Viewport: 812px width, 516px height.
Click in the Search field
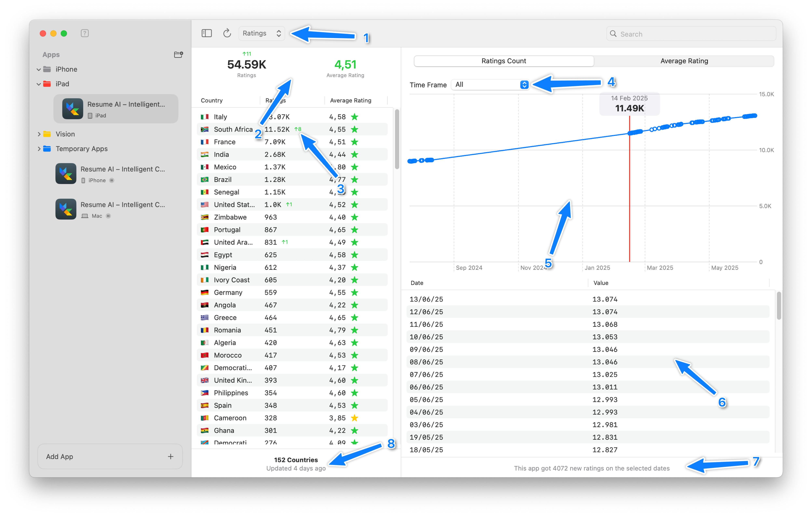[x=691, y=34]
